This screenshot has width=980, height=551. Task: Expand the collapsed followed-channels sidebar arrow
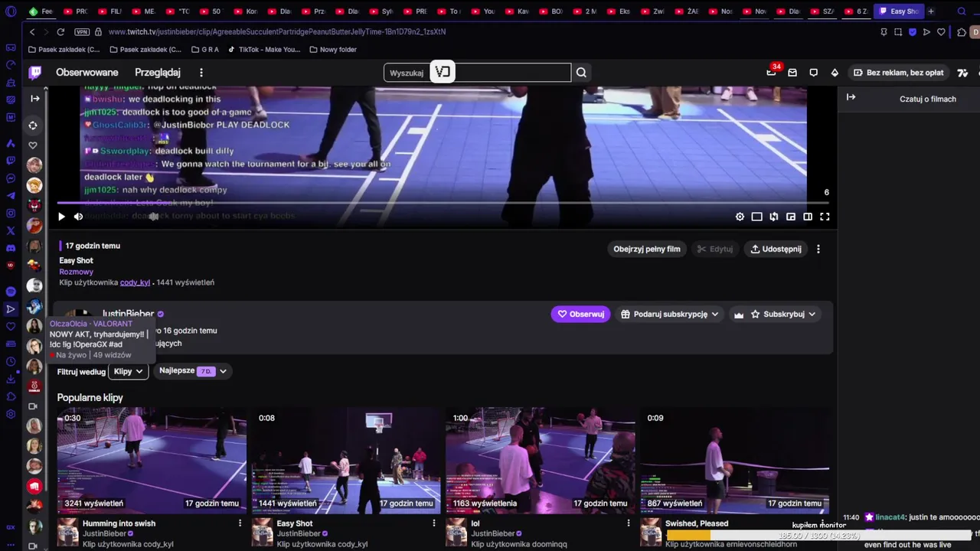coord(35,99)
